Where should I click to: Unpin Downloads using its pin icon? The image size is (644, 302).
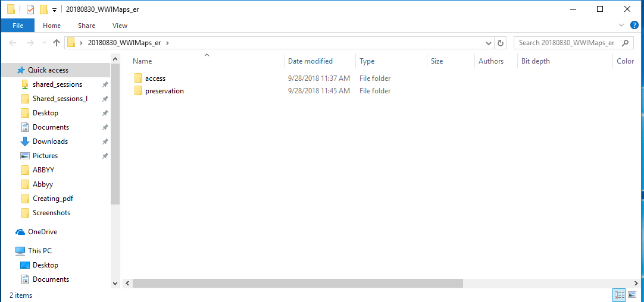click(x=105, y=141)
